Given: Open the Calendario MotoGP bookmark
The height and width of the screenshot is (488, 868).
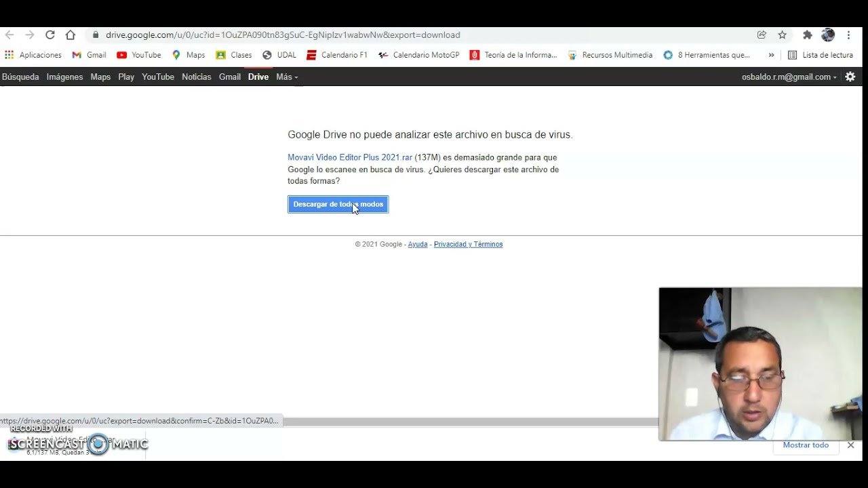Looking at the screenshot, I should point(419,55).
